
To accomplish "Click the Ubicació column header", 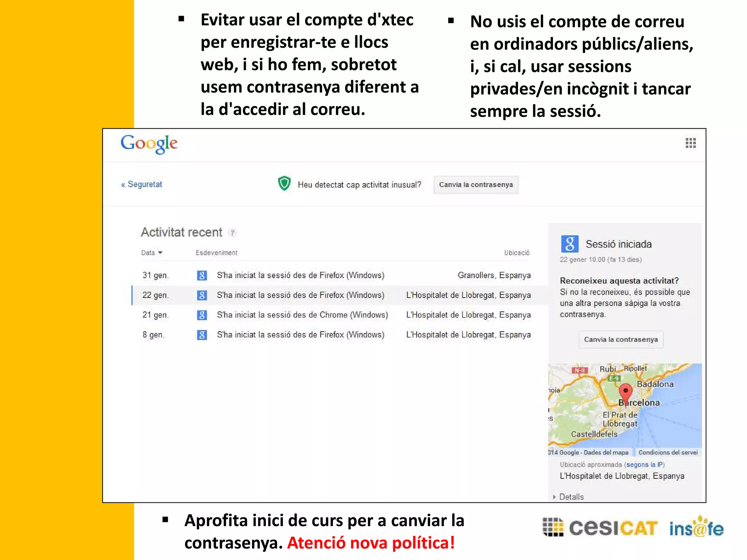I will (x=516, y=253).
